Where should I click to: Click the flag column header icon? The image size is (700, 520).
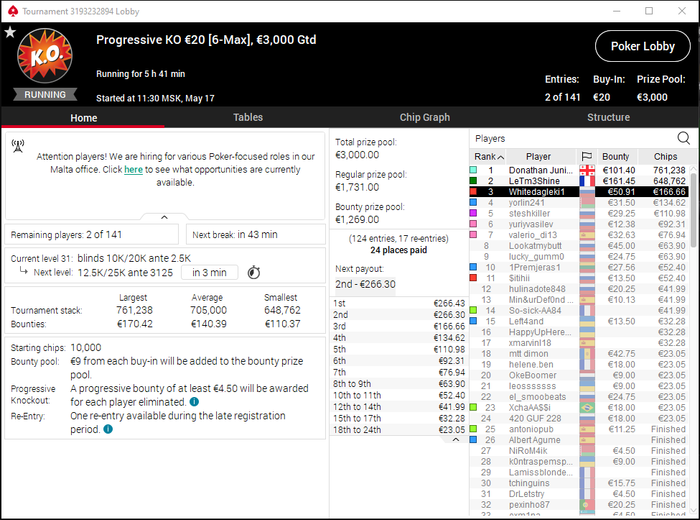(586, 156)
